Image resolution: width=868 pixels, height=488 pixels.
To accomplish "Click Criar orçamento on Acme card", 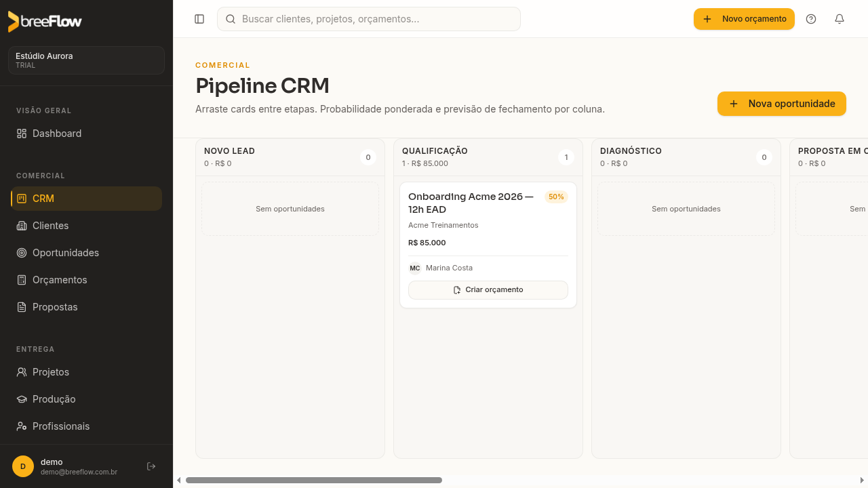I will pyautogui.click(x=488, y=290).
